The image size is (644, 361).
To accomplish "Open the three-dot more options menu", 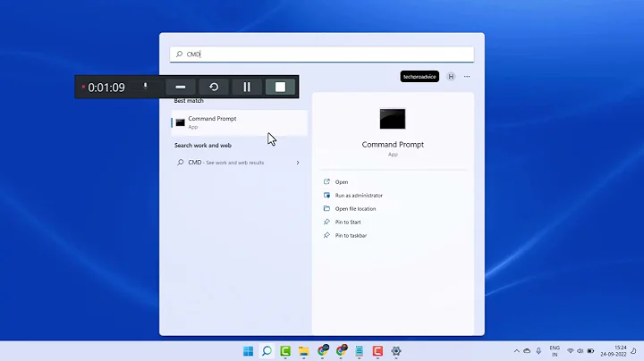I will coord(467,77).
